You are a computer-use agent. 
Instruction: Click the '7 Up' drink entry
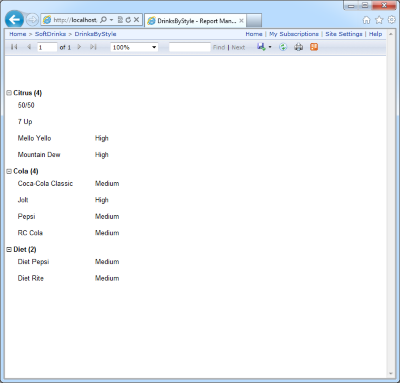25,122
